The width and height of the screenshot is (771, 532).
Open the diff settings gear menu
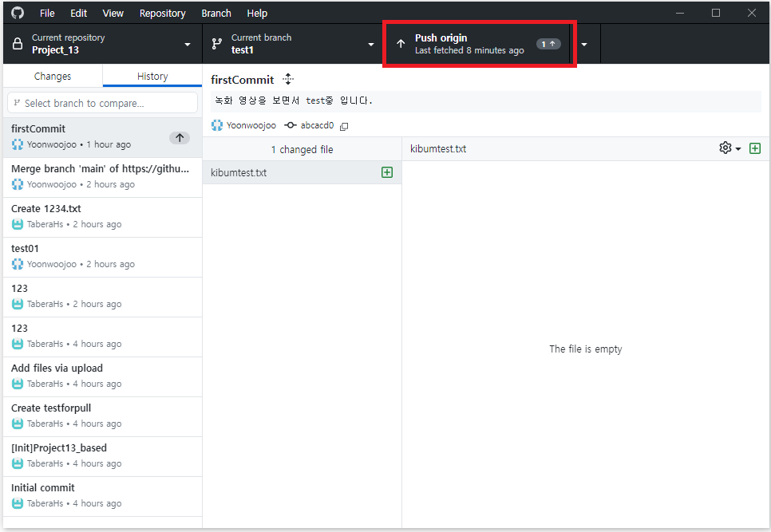pyautogui.click(x=729, y=148)
